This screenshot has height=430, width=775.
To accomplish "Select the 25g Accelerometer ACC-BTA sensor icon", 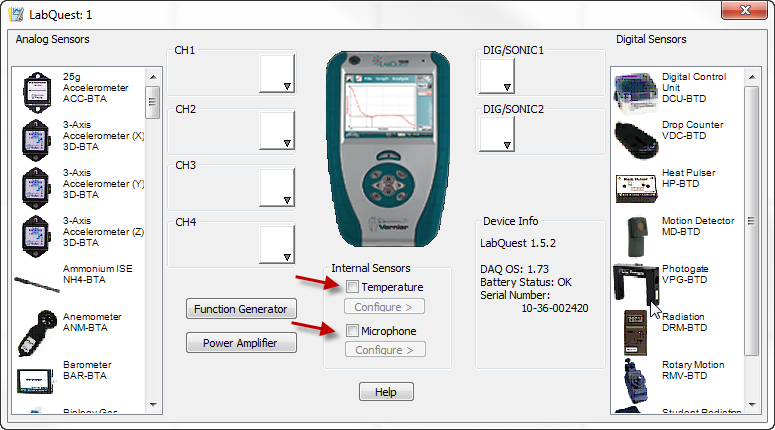I will [x=37, y=92].
